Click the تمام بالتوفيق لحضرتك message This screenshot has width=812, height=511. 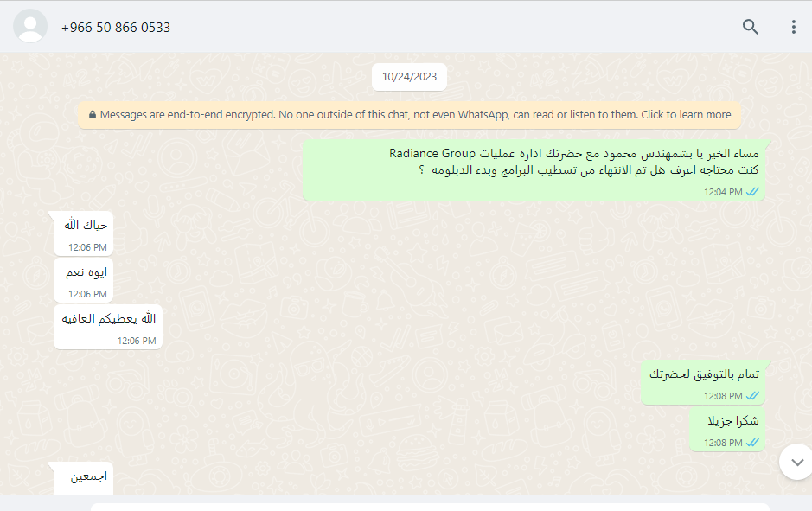point(703,383)
